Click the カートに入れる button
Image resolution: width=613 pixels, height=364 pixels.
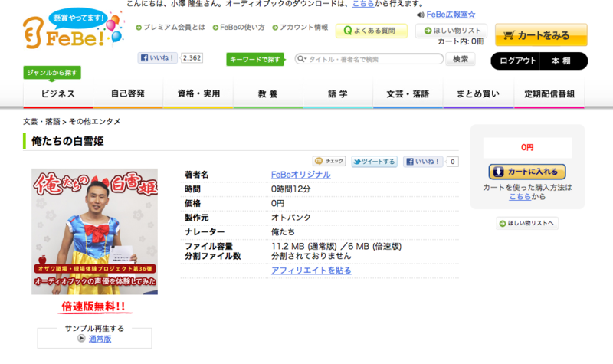pos(527,172)
